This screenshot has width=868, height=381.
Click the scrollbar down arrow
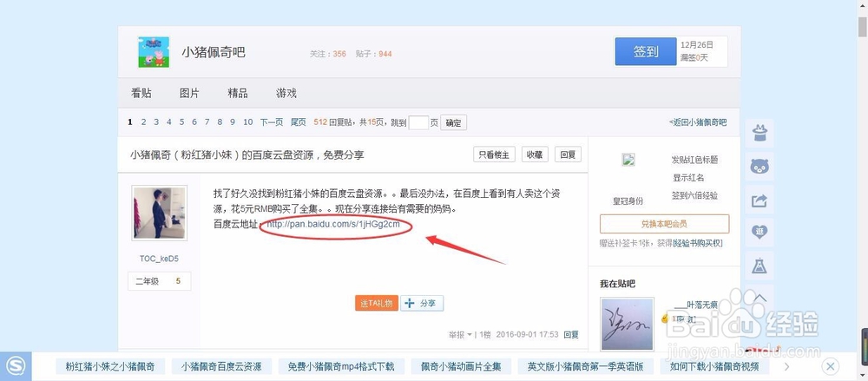coord(863,376)
